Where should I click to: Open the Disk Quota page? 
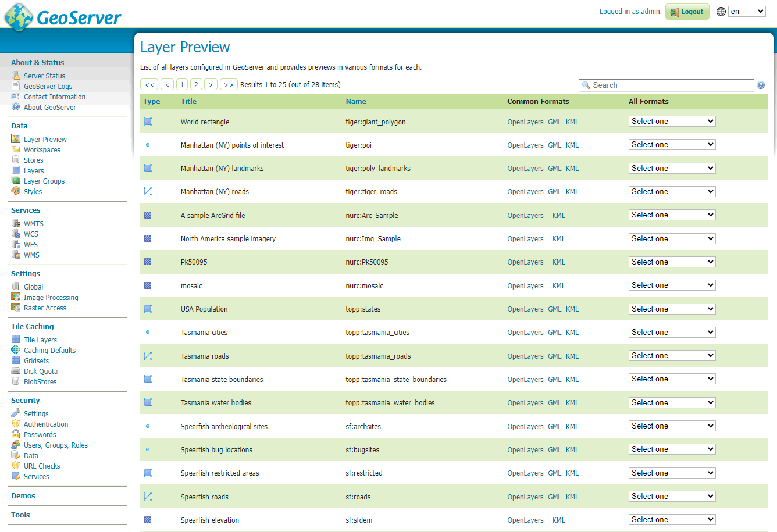click(41, 371)
